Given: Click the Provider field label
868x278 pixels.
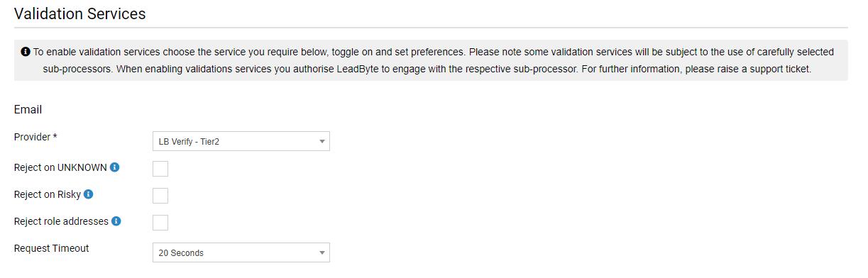Looking at the screenshot, I should pos(33,137).
